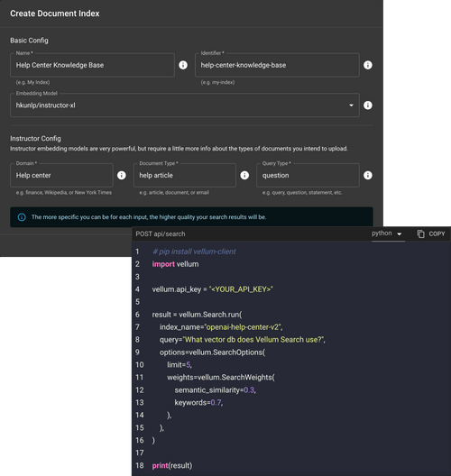
Task: Click the 'Create Document Index' title
Action: (55, 14)
